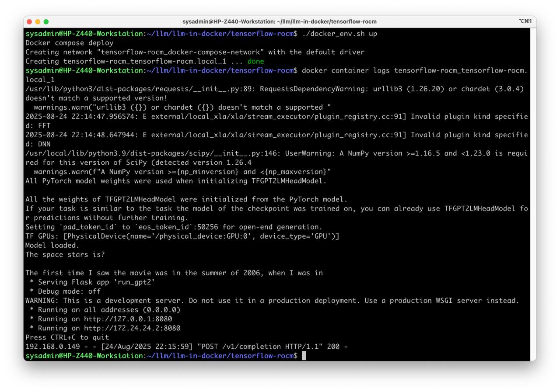The image size is (560, 392).
Task: Click the http://172.24.24.2:8080 URL
Action: [x=132, y=328]
